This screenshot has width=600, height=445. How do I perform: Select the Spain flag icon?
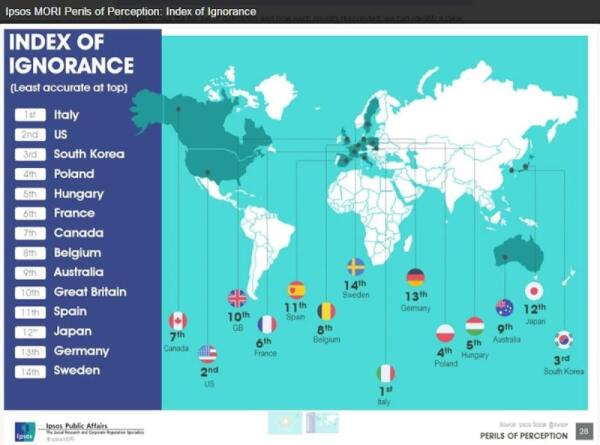pyautogui.click(x=296, y=290)
